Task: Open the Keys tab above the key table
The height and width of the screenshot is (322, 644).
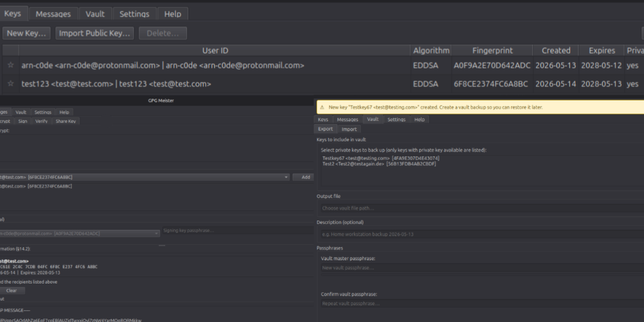Action: [13, 14]
